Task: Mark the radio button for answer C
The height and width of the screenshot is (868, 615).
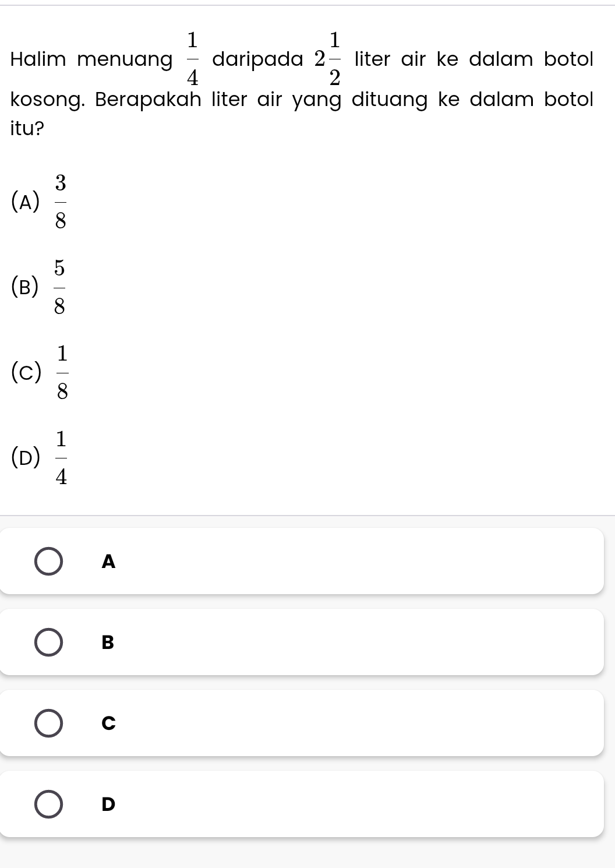Action: click(49, 724)
